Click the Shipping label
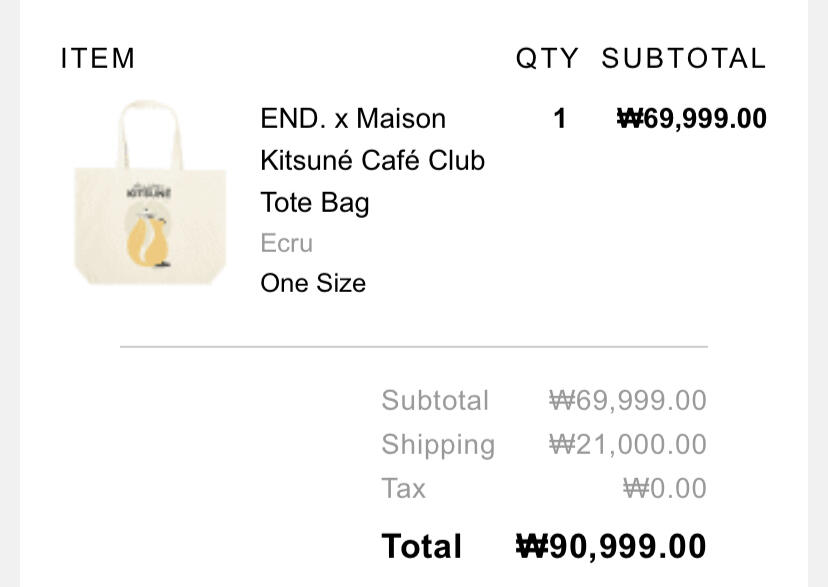828x587 pixels. 438,445
